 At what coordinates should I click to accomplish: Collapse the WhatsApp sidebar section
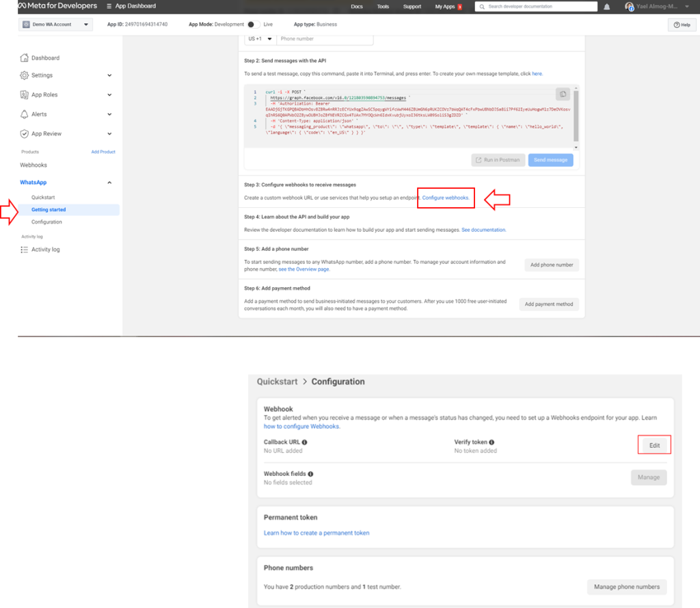(x=109, y=183)
